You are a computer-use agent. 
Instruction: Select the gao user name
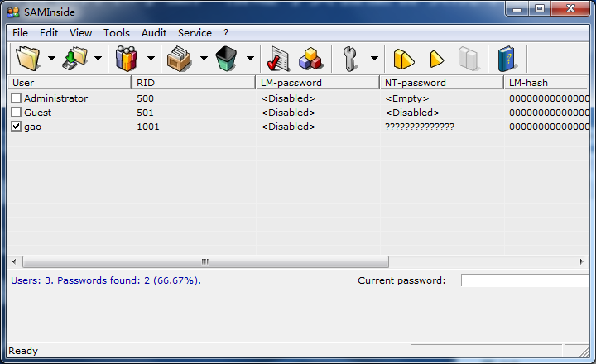point(32,127)
